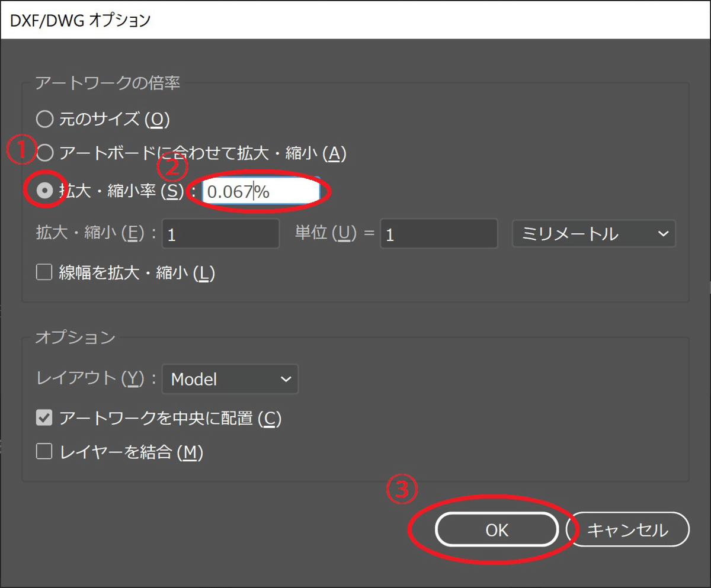The image size is (711, 588).
Task: Enable the レイヤーを結合 checkbox
Action: pyautogui.click(x=44, y=452)
